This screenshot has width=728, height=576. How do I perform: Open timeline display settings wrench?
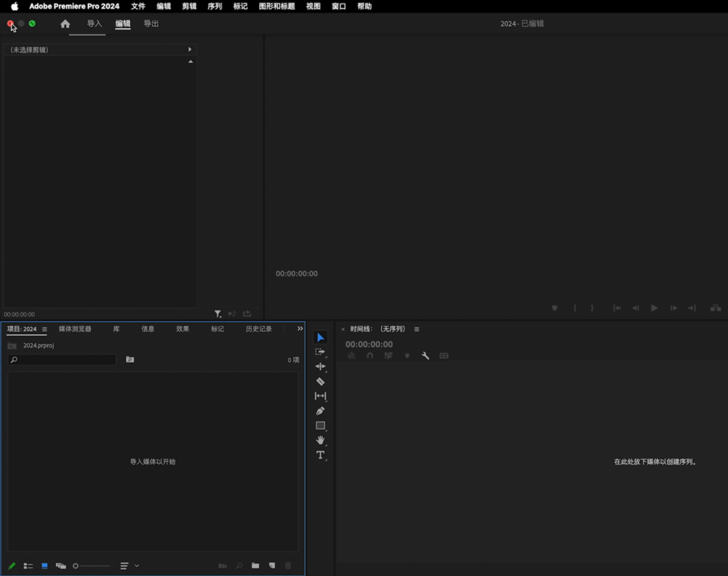[425, 355]
